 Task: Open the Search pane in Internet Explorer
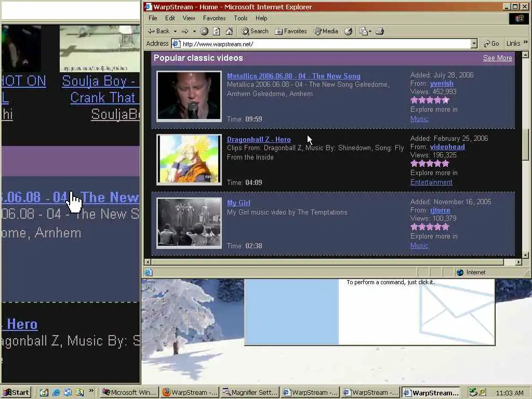pyautogui.click(x=255, y=31)
